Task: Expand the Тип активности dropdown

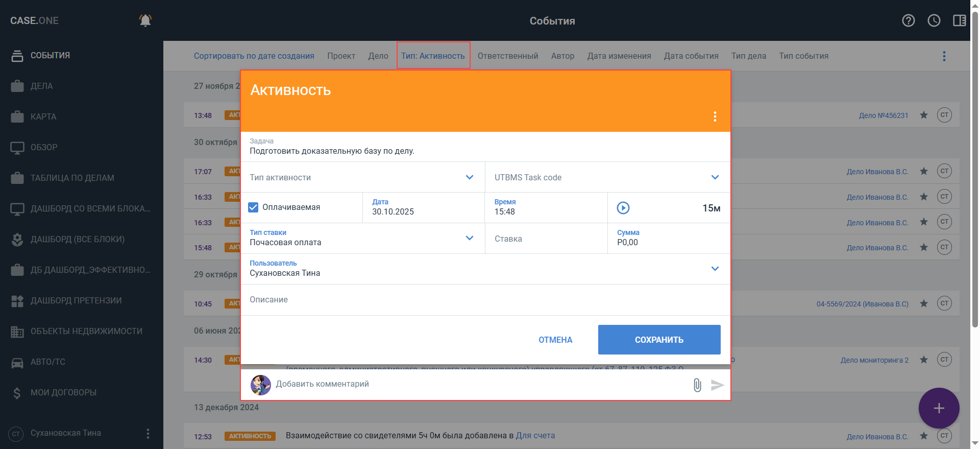Action: tap(470, 177)
